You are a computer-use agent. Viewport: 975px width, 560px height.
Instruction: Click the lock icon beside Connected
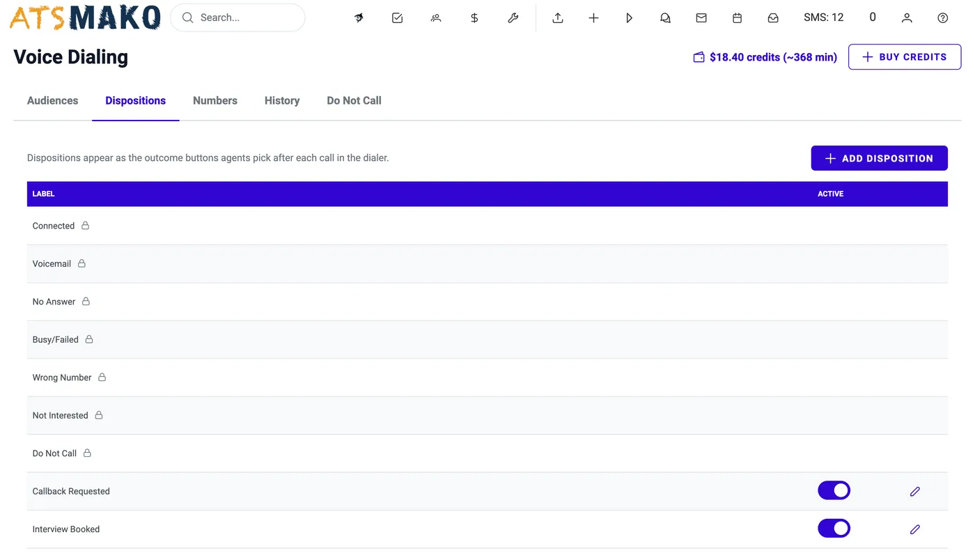pyautogui.click(x=86, y=226)
